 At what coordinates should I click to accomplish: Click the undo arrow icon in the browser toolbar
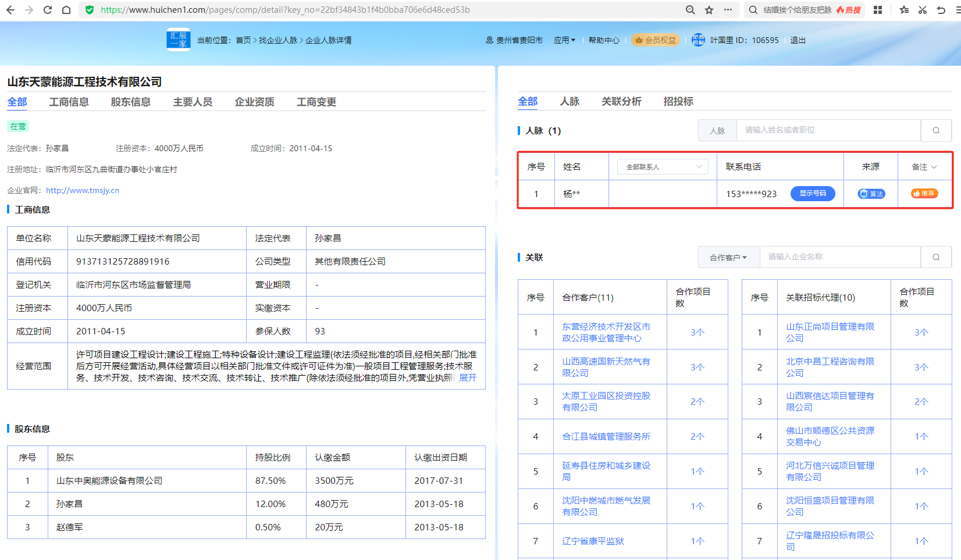(941, 10)
